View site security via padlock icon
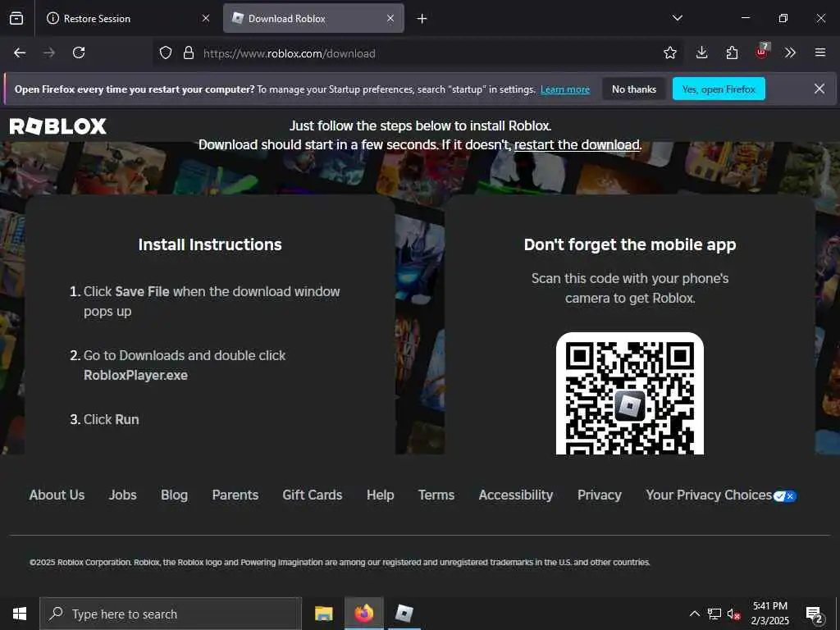 point(189,52)
